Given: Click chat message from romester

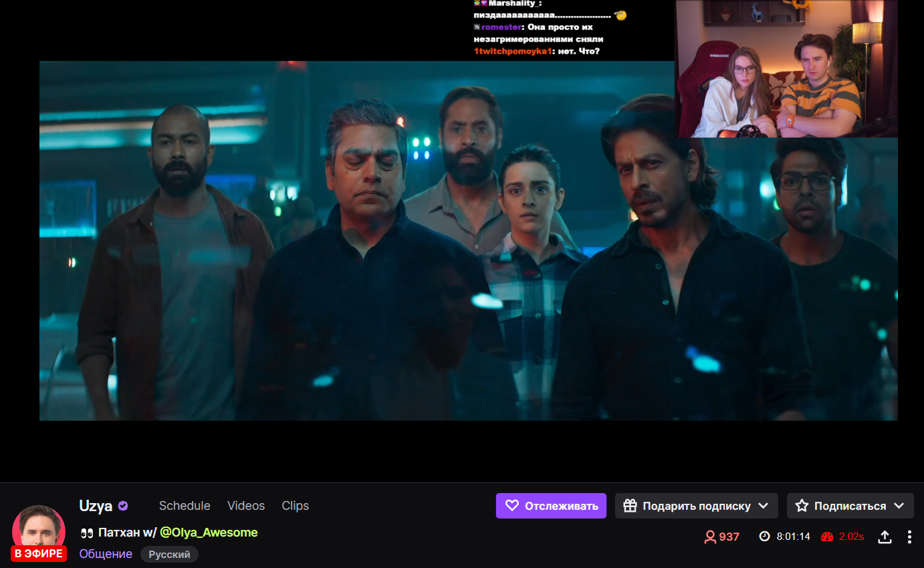Looking at the screenshot, I should pyautogui.click(x=539, y=33).
